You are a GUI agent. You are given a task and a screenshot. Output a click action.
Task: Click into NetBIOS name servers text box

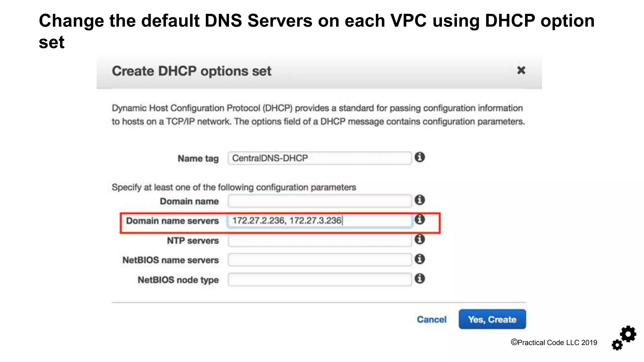(319, 260)
